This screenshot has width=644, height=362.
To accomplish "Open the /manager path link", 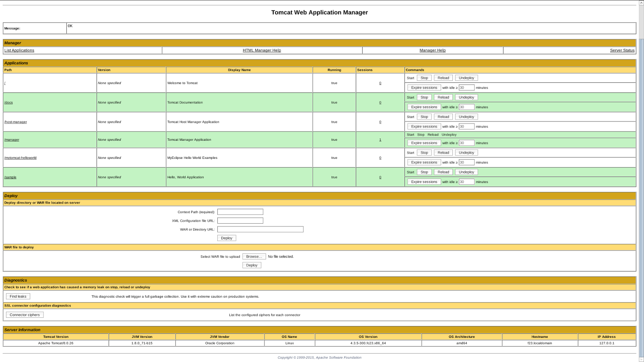I will click(x=12, y=140).
